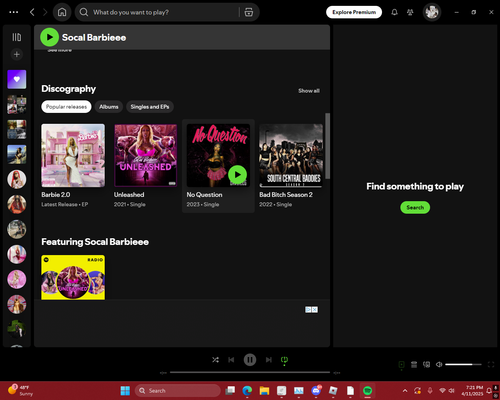The width and height of the screenshot is (500, 400).
Task: Toggle the Now Playing view icon
Action: pyautogui.click(x=401, y=364)
